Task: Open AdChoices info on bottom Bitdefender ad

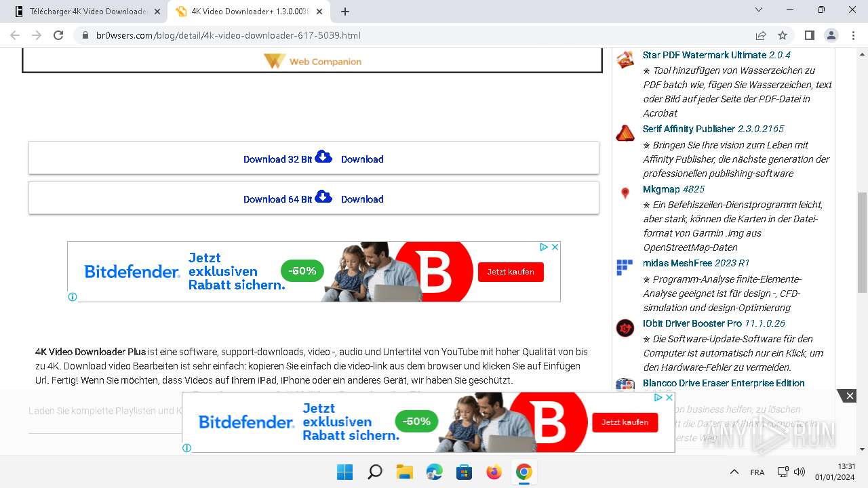Action: (x=658, y=398)
